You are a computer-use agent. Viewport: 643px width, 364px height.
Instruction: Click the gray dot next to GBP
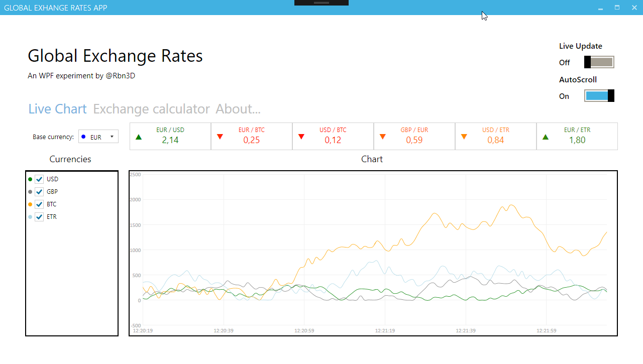[x=30, y=192]
